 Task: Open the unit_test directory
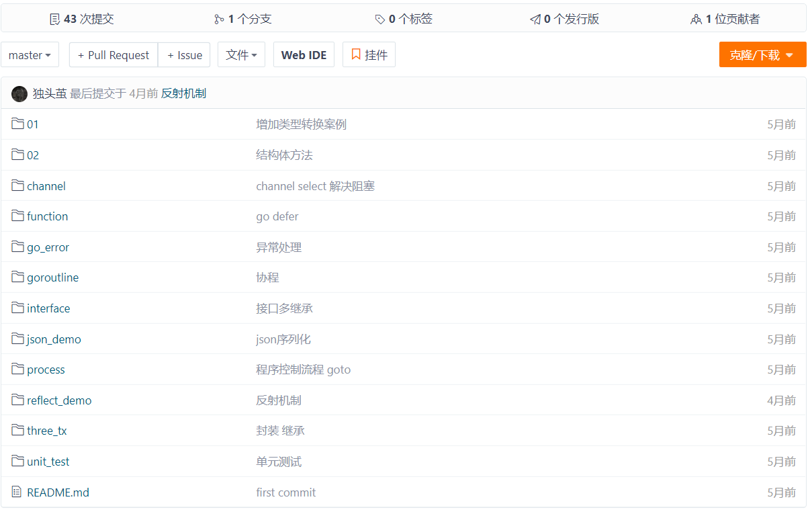(48, 462)
